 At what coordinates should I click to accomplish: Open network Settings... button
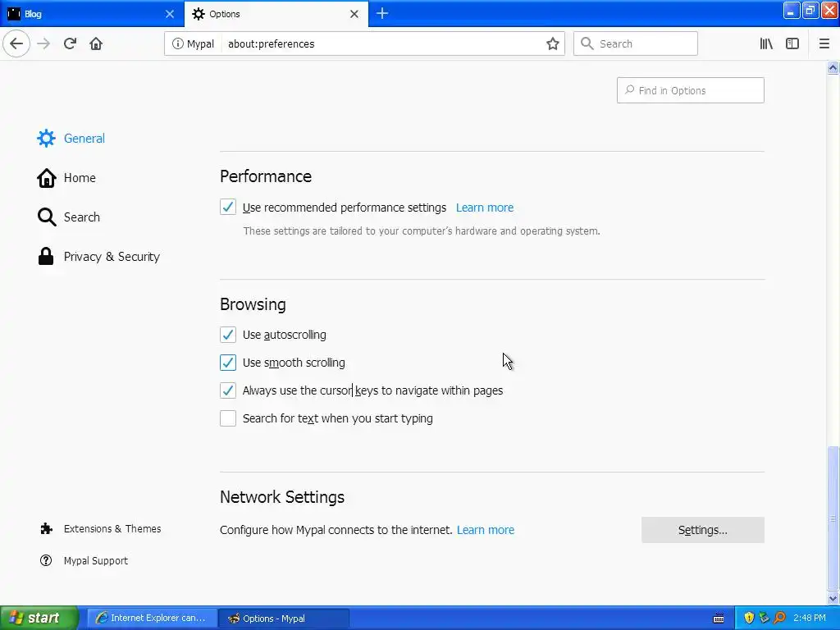702,530
